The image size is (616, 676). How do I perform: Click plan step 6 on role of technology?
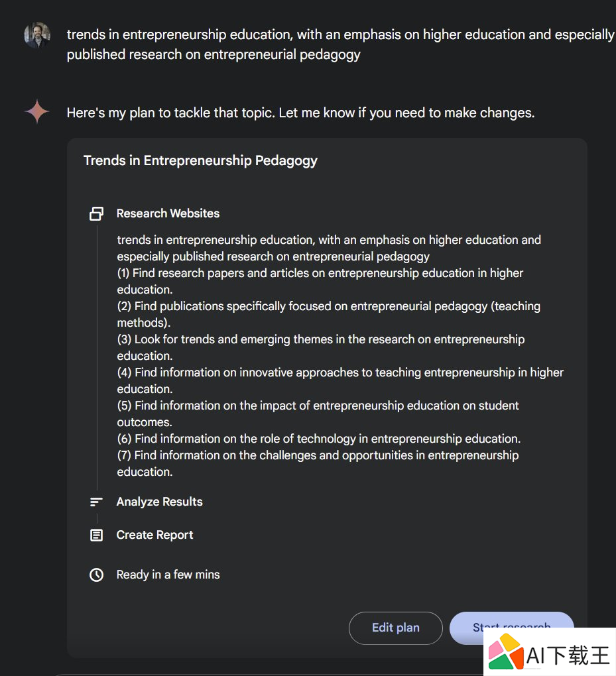point(319,439)
